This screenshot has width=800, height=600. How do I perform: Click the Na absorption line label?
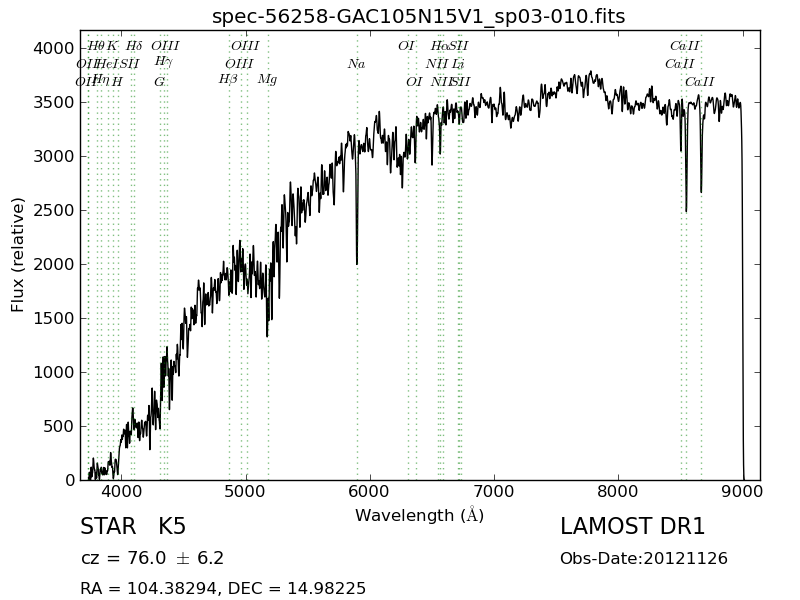coord(357,64)
